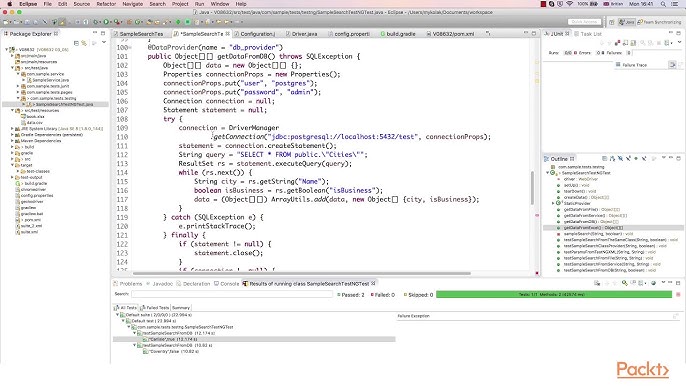Toggle Hide Fields in Outline toolbar
This screenshot has width=686, height=386.
click(x=620, y=159)
